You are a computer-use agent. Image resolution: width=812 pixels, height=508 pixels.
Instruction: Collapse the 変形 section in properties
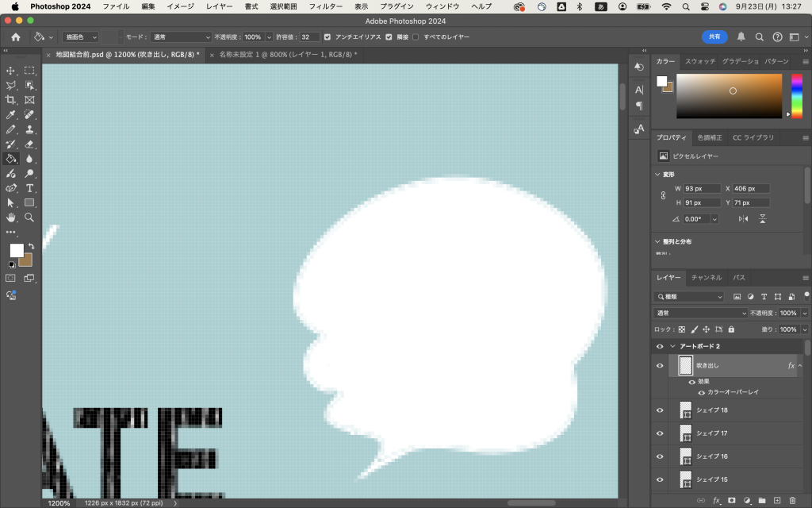click(x=657, y=174)
